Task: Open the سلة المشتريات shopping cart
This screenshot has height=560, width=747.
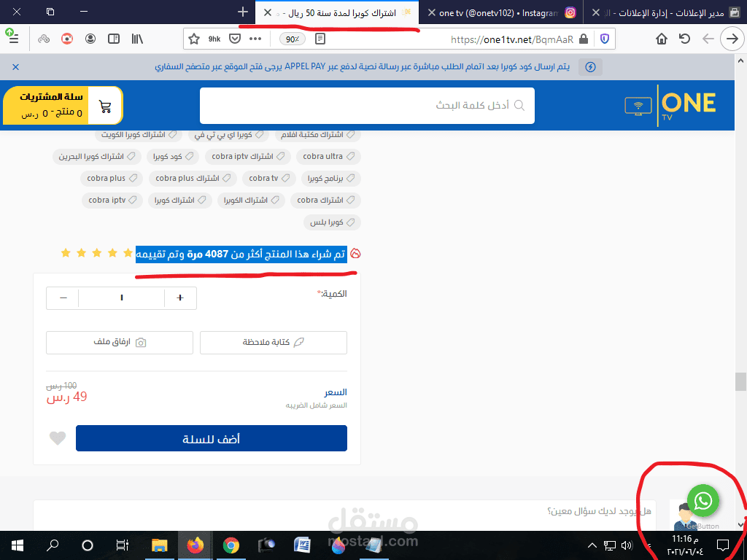Action: pyautogui.click(x=63, y=105)
